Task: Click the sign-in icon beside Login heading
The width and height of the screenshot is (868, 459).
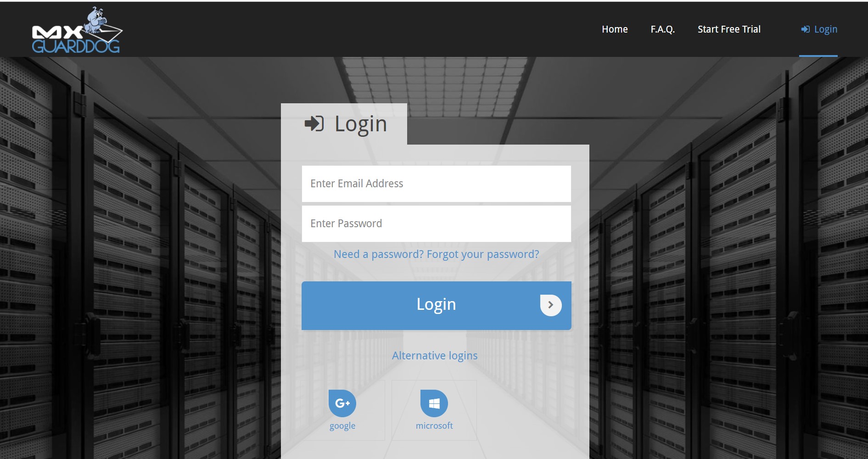Action: [314, 123]
